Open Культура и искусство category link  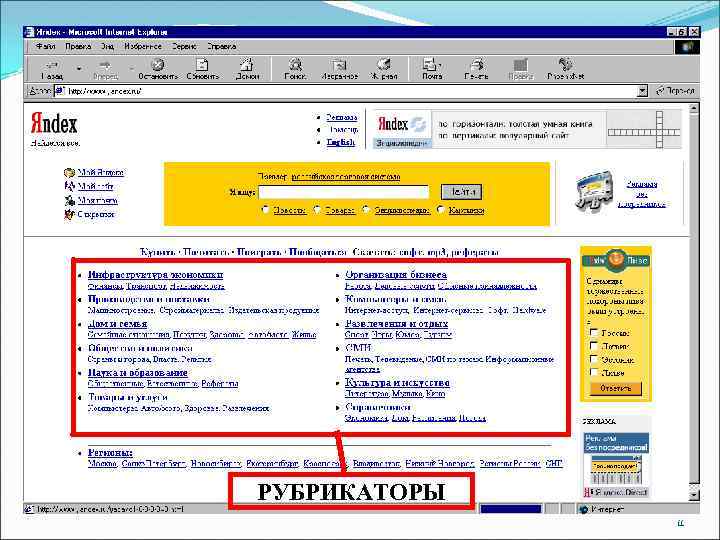(397, 382)
